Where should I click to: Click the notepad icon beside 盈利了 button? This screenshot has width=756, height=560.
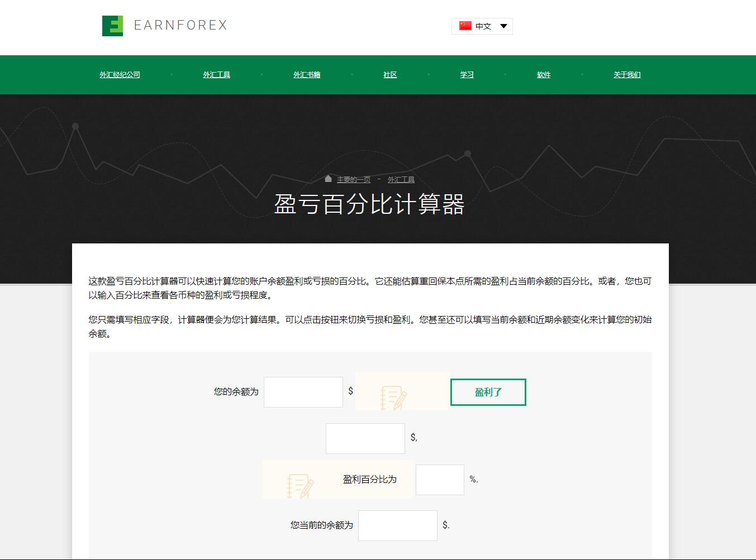coord(394,398)
